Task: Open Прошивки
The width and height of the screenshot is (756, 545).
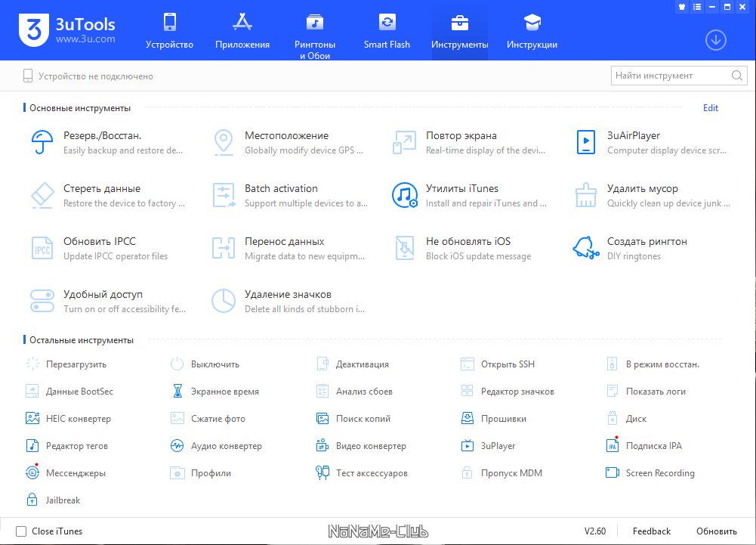Action: [494, 419]
